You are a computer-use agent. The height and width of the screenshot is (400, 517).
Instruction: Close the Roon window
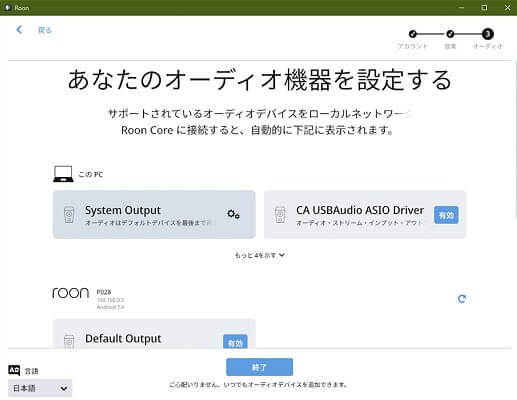(507, 8)
